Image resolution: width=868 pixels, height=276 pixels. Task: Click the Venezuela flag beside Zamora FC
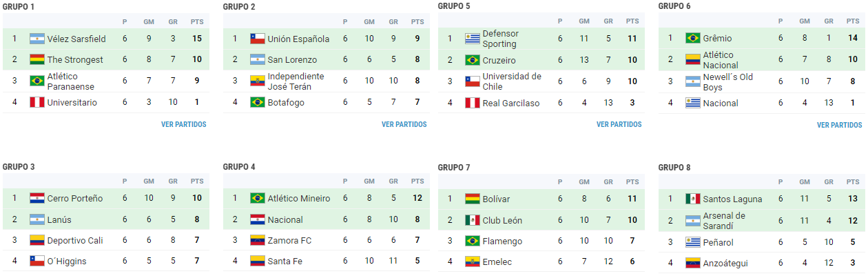258,241
